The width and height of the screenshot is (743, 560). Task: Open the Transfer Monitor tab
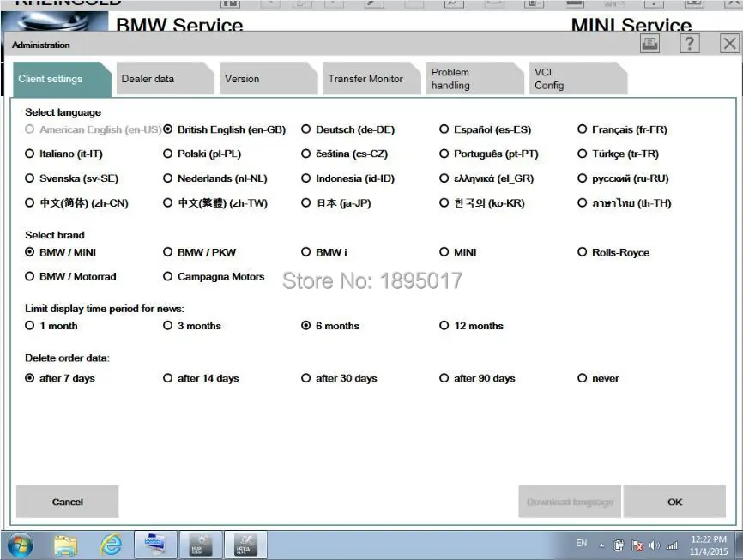click(x=371, y=79)
